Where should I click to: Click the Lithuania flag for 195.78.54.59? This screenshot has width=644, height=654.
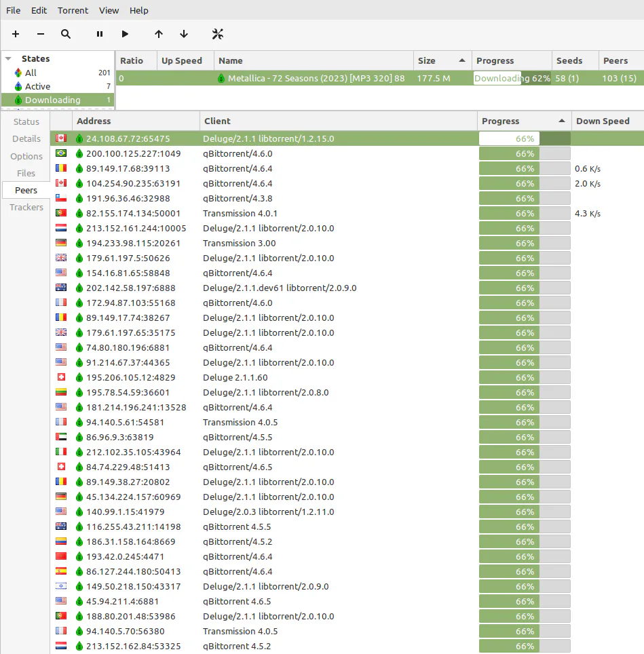61,392
